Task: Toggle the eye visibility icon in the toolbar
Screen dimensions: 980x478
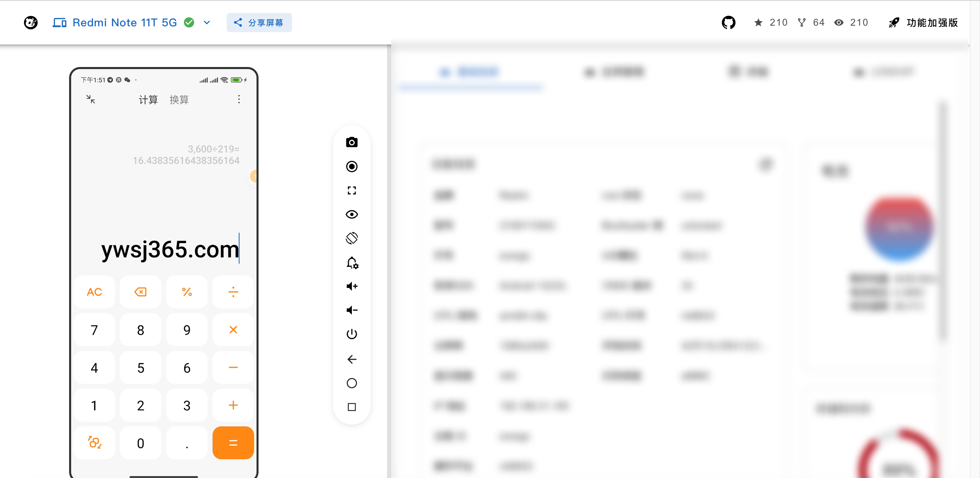Action: coord(352,214)
